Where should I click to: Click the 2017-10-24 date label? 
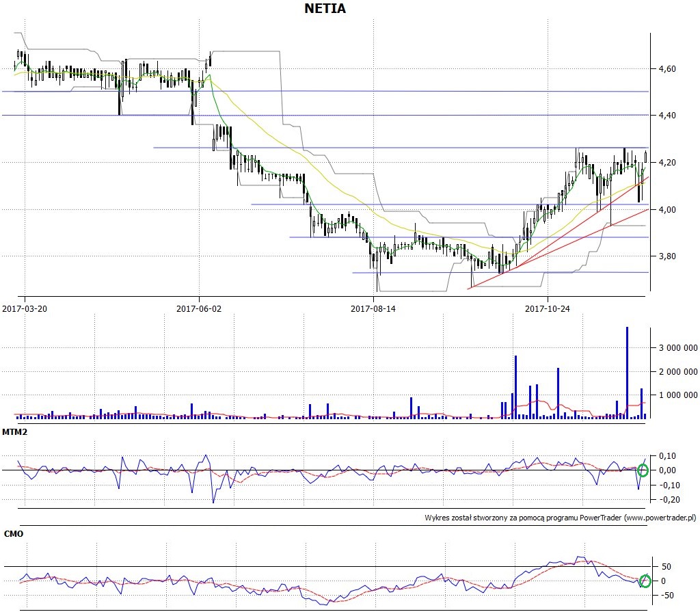[548, 308]
